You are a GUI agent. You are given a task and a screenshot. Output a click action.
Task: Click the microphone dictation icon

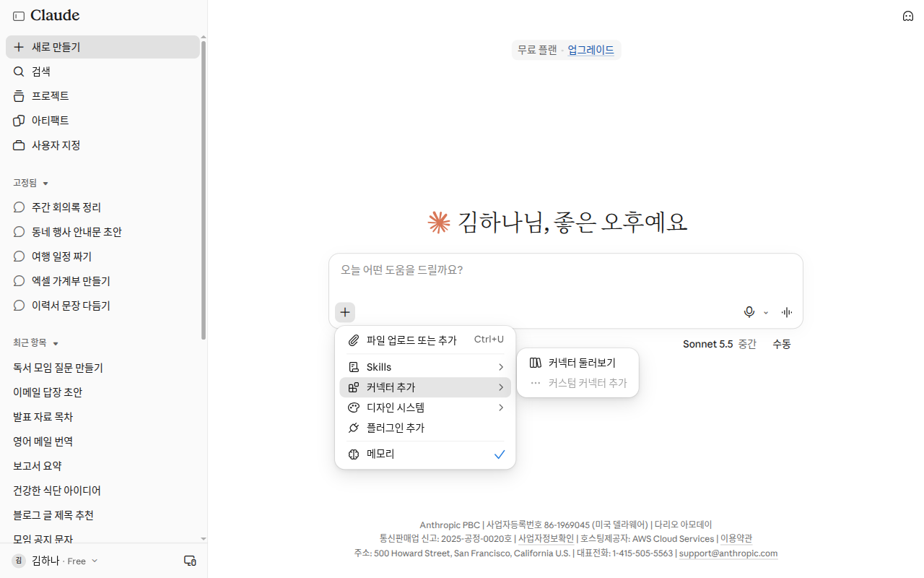749,312
